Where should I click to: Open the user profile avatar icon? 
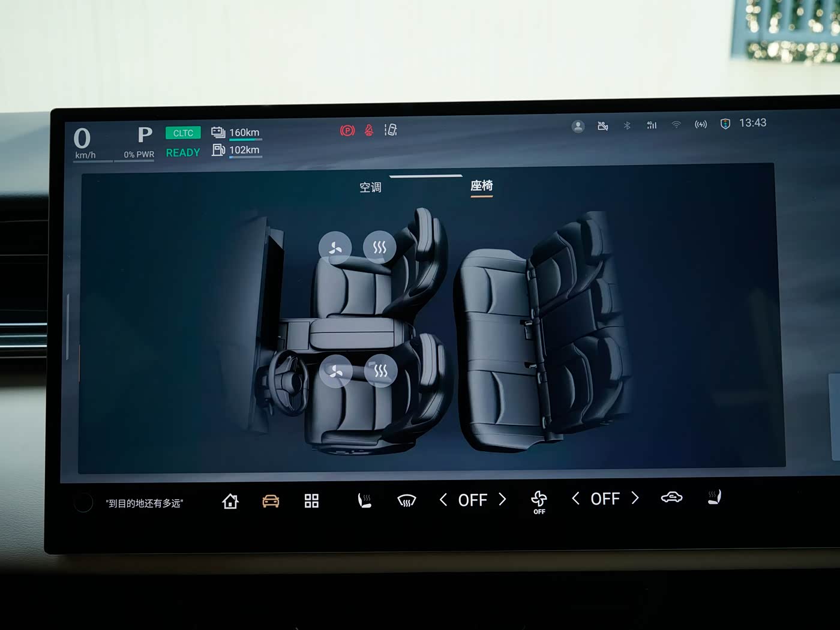pos(578,127)
